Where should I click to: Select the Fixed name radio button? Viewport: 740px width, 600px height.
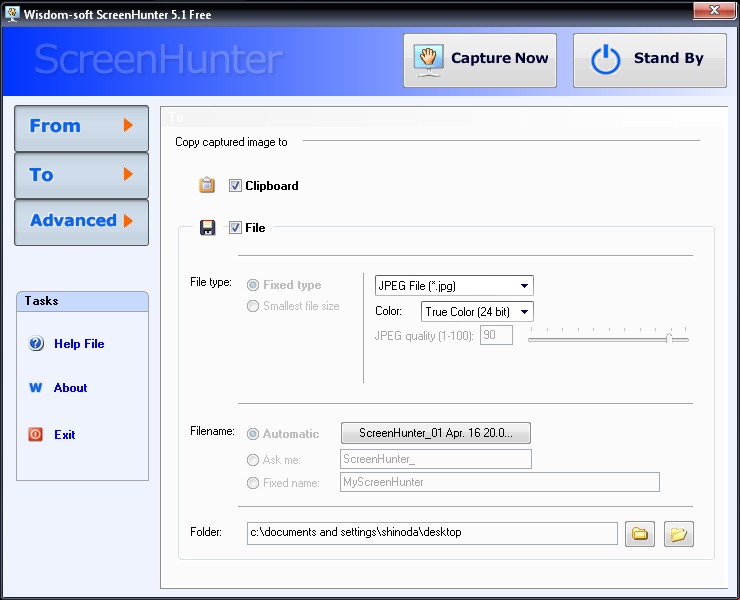(x=253, y=483)
